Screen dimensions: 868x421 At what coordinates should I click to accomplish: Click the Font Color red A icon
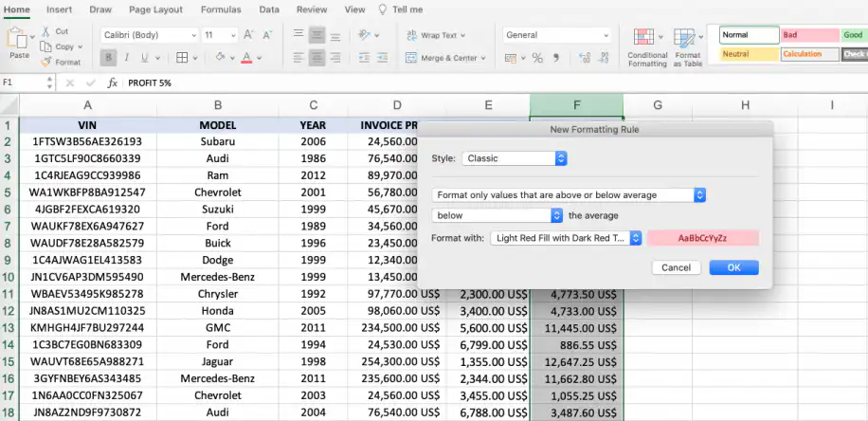(246, 58)
